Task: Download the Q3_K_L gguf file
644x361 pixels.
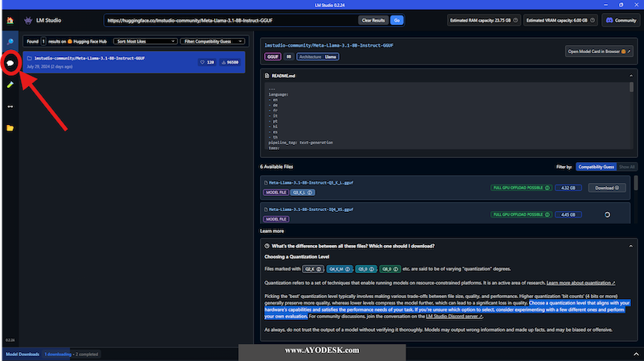Action: pos(607,188)
